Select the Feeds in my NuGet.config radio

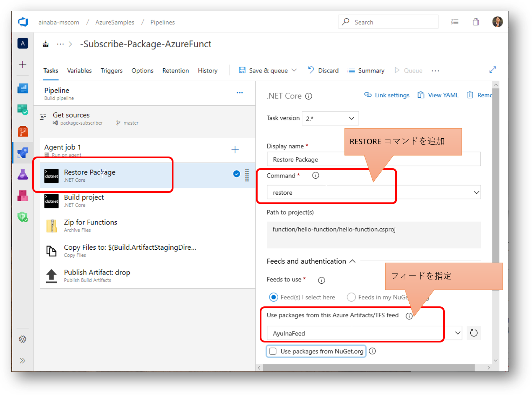tap(351, 297)
